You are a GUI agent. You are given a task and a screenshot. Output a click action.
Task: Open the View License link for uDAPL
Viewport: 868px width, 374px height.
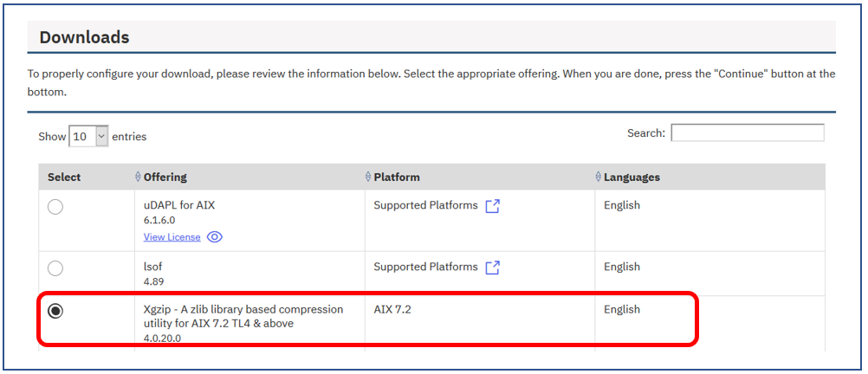172,237
